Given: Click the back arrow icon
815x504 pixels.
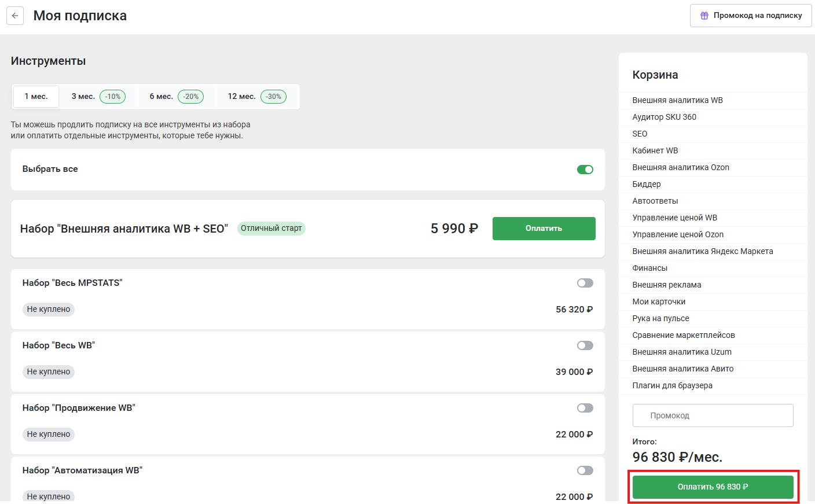Looking at the screenshot, I should pyautogui.click(x=15, y=16).
